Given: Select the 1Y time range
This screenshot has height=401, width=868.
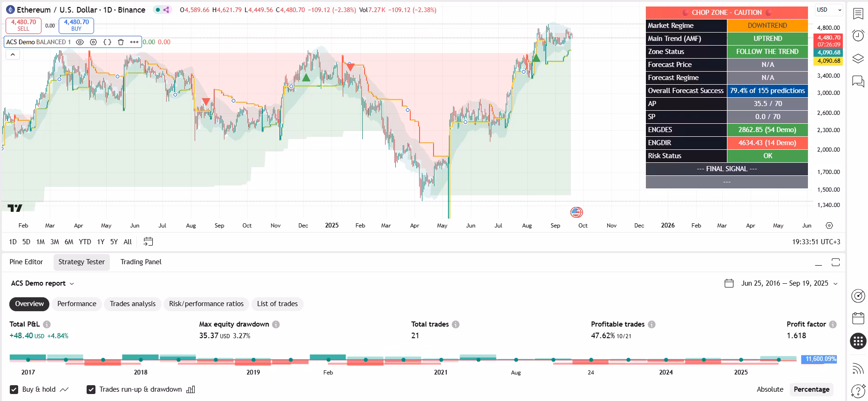Looking at the screenshot, I should 101,242.
